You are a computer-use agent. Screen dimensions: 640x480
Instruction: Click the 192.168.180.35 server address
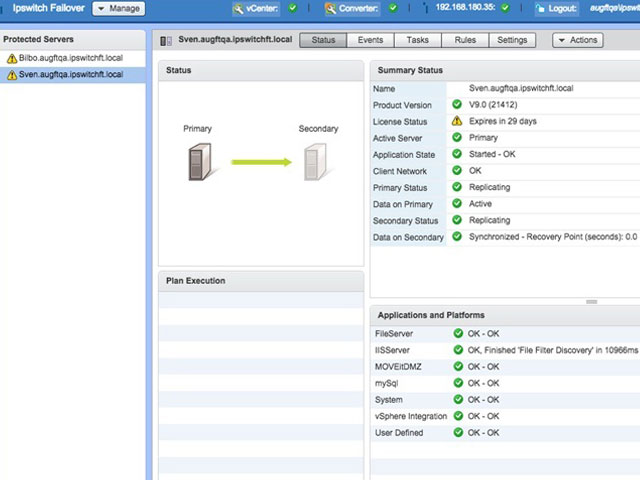pyautogui.click(x=465, y=8)
